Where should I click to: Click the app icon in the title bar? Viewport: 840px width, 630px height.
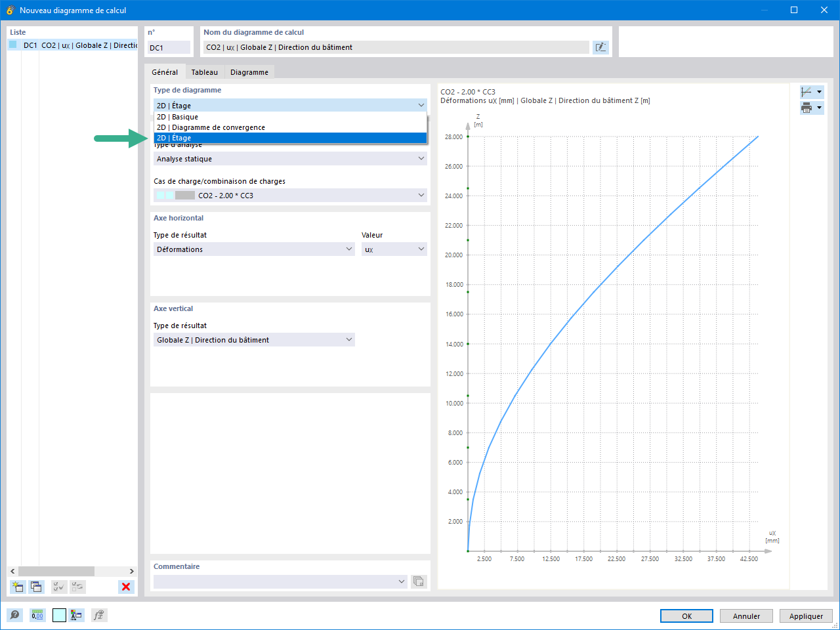click(10, 10)
